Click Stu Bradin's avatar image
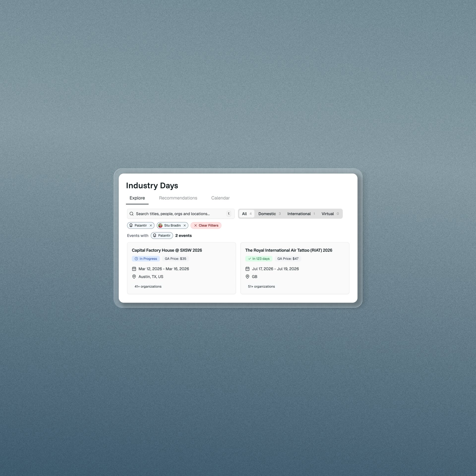The image size is (476, 476). pos(160,225)
